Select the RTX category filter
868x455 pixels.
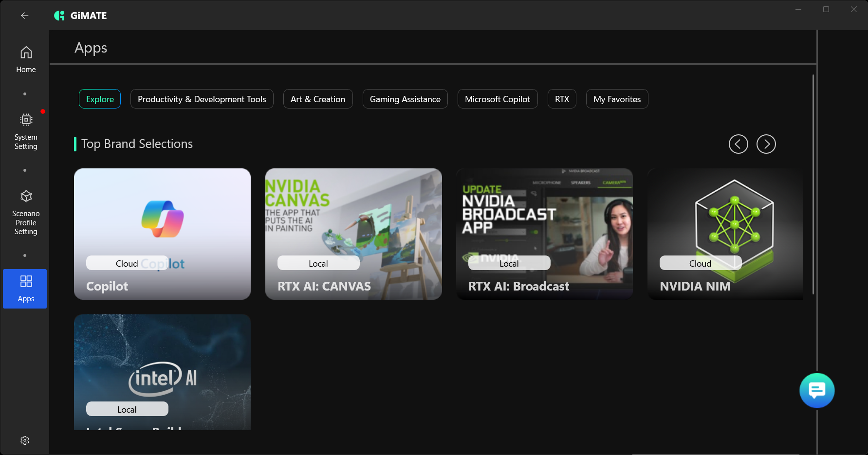pos(562,99)
